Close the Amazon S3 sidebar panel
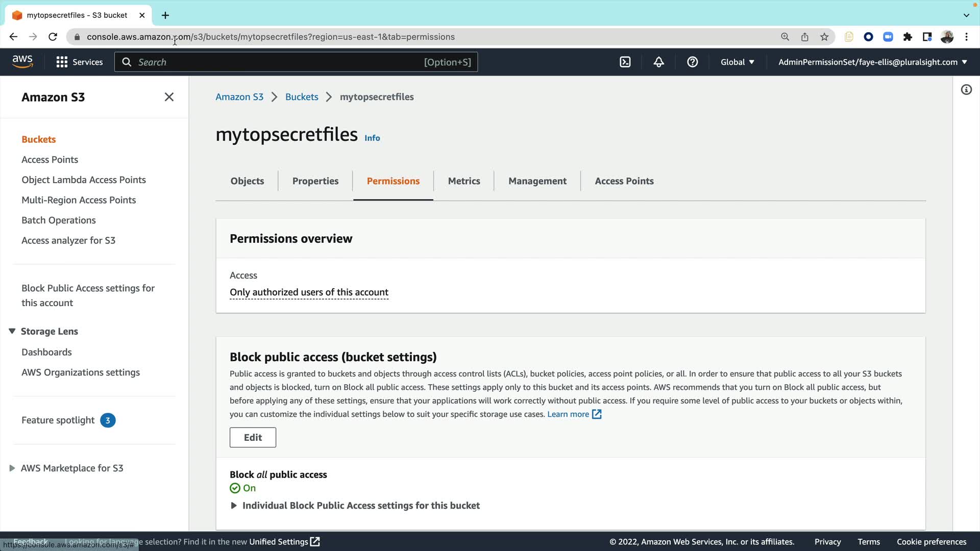This screenshot has height=551, width=980. (x=169, y=97)
